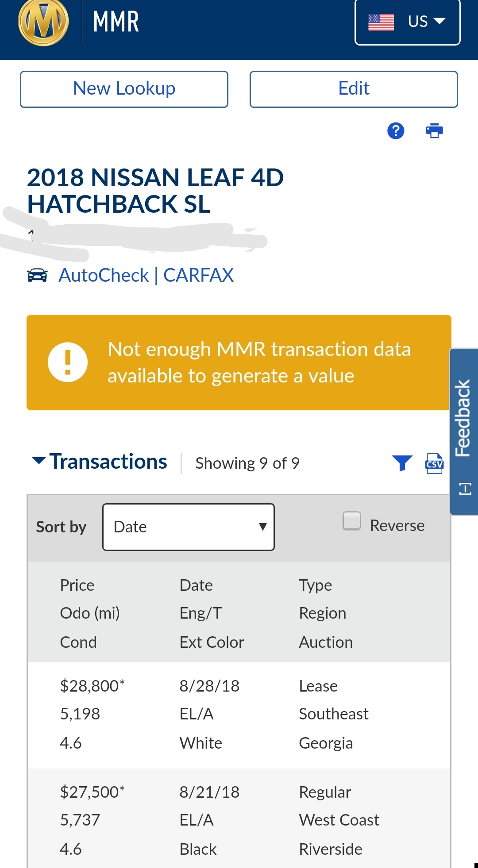Click the Date column header
Image resolution: width=478 pixels, height=868 pixels.
click(196, 585)
